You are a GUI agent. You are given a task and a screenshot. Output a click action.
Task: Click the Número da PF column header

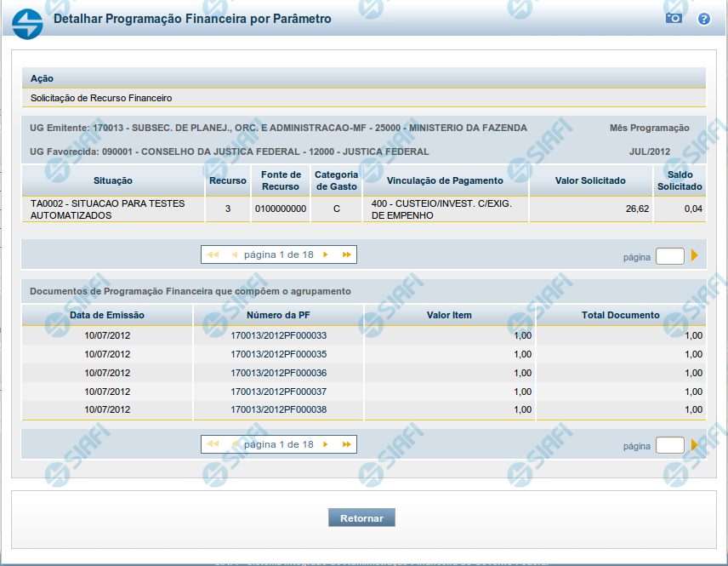[279, 315]
